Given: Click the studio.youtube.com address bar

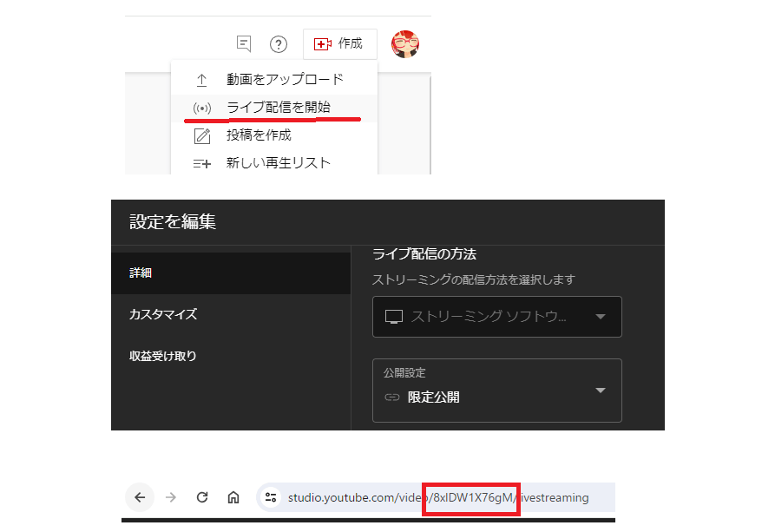Looking at the screenshot, I should click(436, 497).
